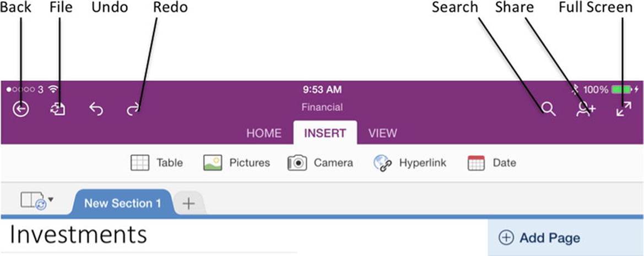Screen dimensions: 644x256
Task: Undo the last action
Action: pos(96,109)
